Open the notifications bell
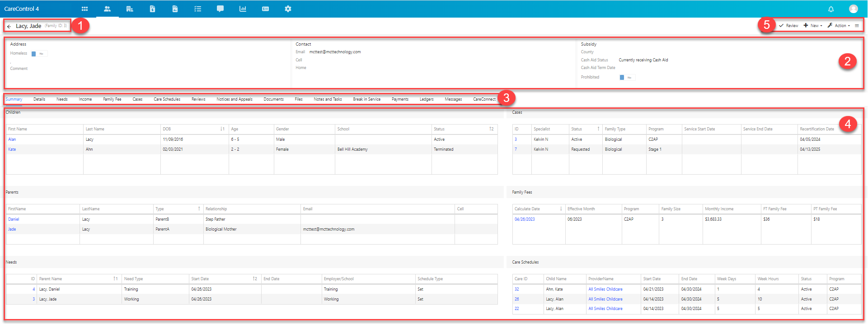868x324 pixels. tap(831, 9)
